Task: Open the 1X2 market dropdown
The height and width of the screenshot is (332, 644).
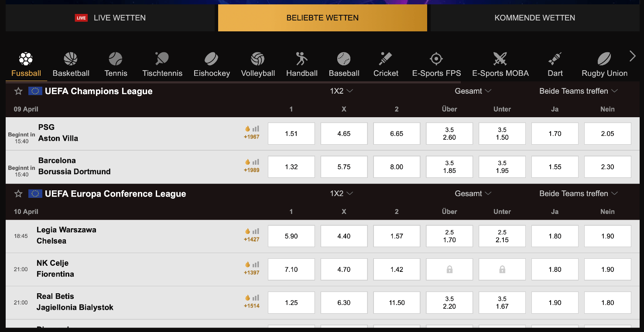Action: (342, 91)
